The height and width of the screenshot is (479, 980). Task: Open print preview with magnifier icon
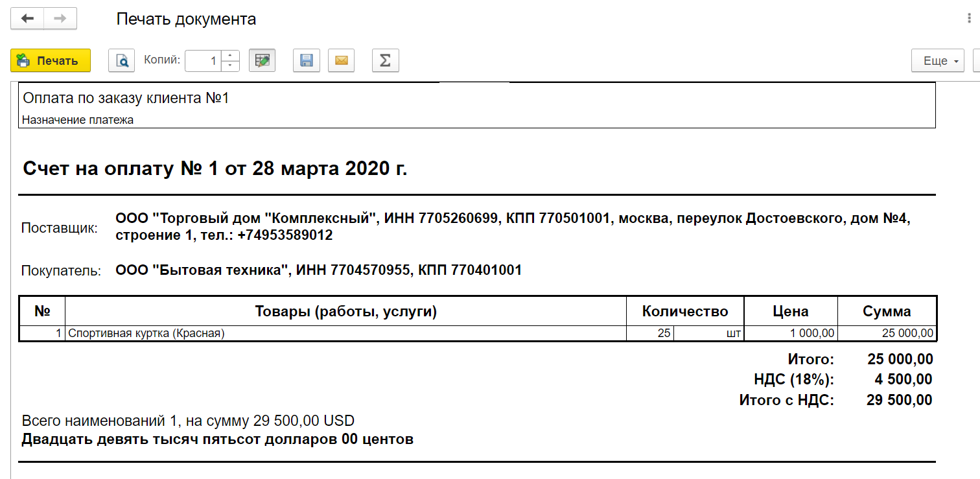(x=121, y=61)
